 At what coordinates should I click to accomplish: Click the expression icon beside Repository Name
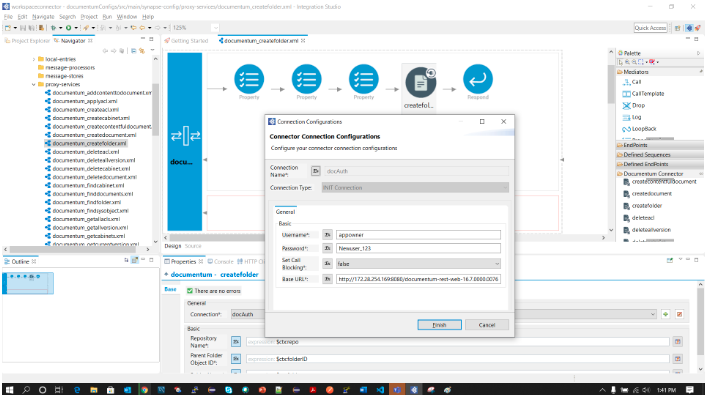click(x=236, y=342)
